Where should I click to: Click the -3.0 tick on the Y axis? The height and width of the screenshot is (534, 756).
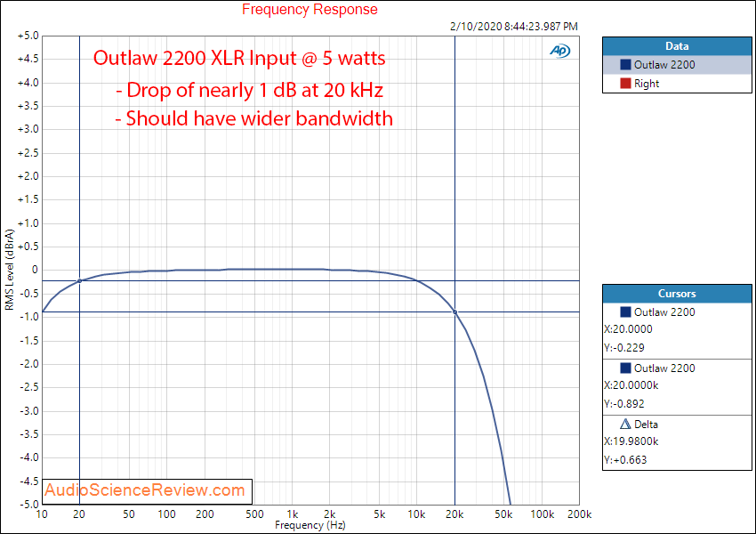28,411
